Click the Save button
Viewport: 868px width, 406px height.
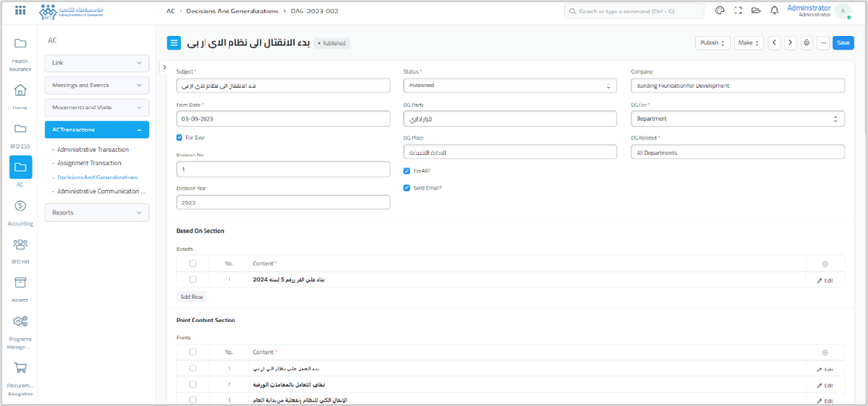842,43
